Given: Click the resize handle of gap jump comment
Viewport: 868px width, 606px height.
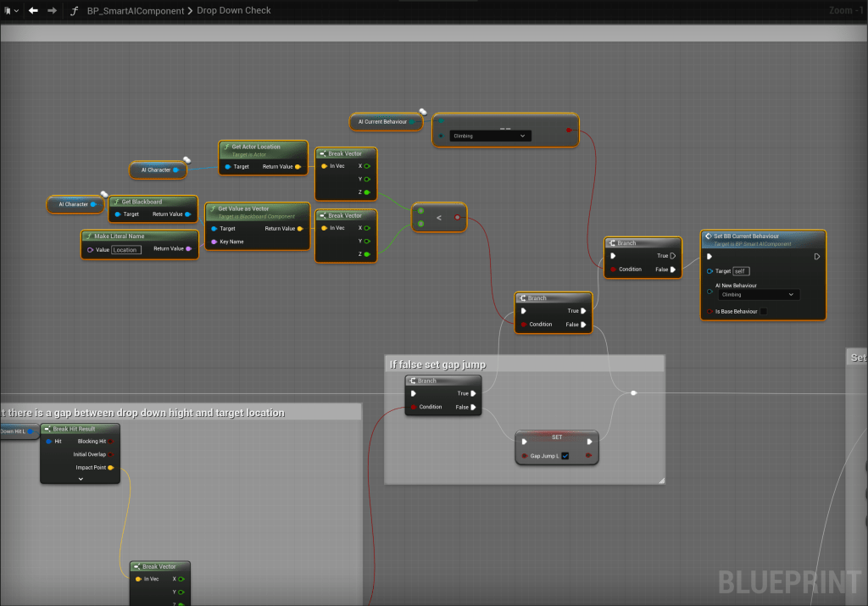Looking at the screenshot, I should (x=659, y=479).
